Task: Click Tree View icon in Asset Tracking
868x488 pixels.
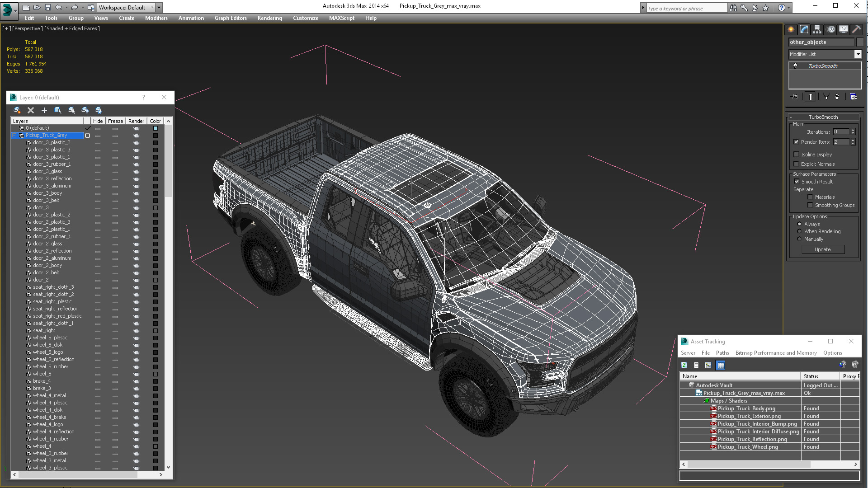Action: [x=708, y=365]
